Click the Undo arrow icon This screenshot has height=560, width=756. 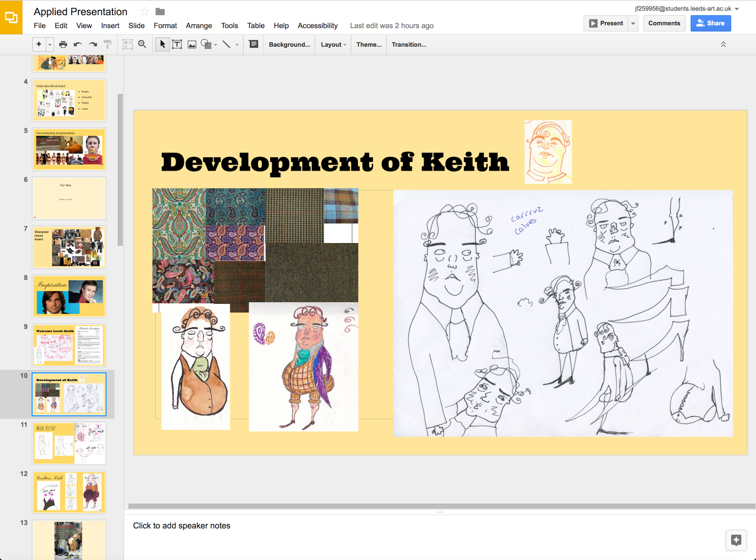pos(78,44)
